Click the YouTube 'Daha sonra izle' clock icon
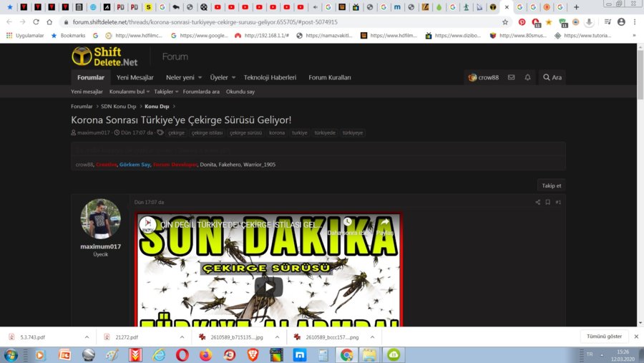Screen dimensions: 644x363 [x=348, y=223]
